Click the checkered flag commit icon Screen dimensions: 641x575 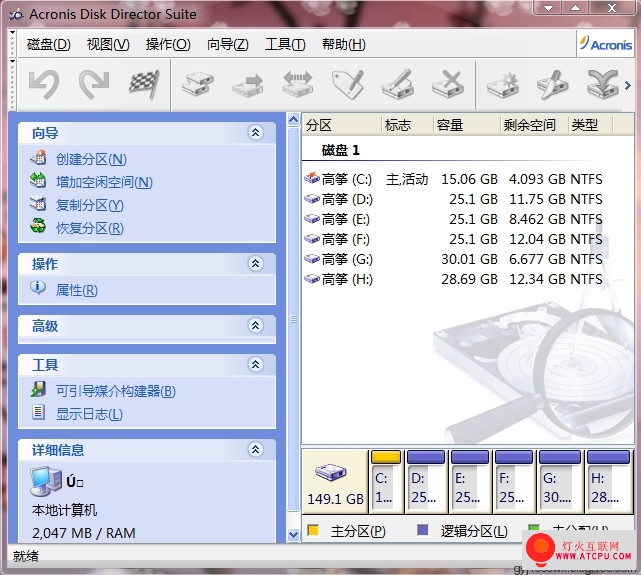point(144,85)
